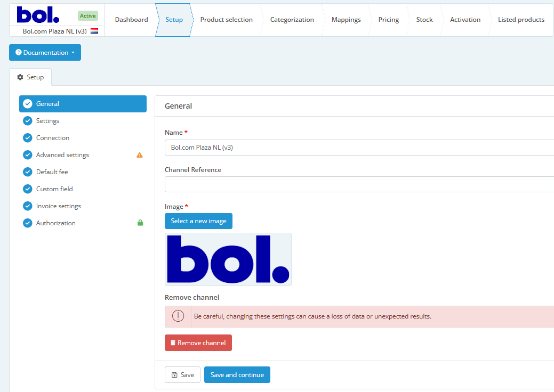
Task: Open the Documentation dropdown
Action: coord(45,52)
